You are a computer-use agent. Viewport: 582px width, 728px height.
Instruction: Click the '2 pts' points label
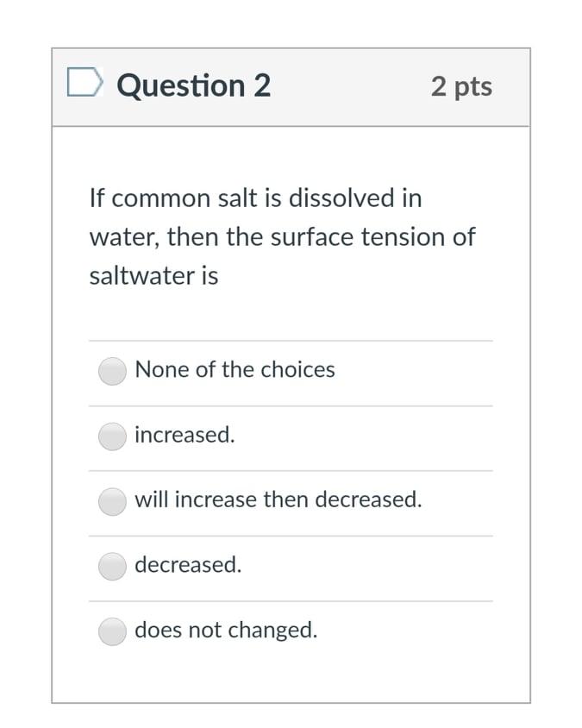coord(461,86)
